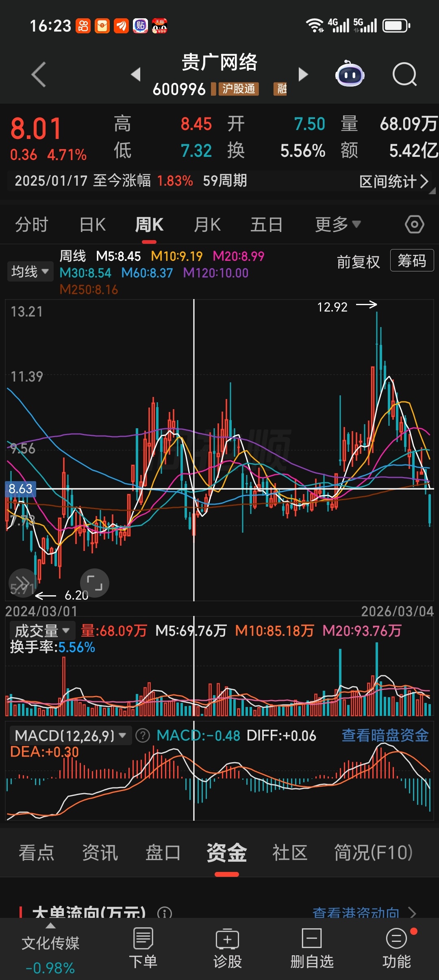The image size is (439, 980).
Task: Tap the 8.63 crosshair price marker
Action: coord(20,489)
